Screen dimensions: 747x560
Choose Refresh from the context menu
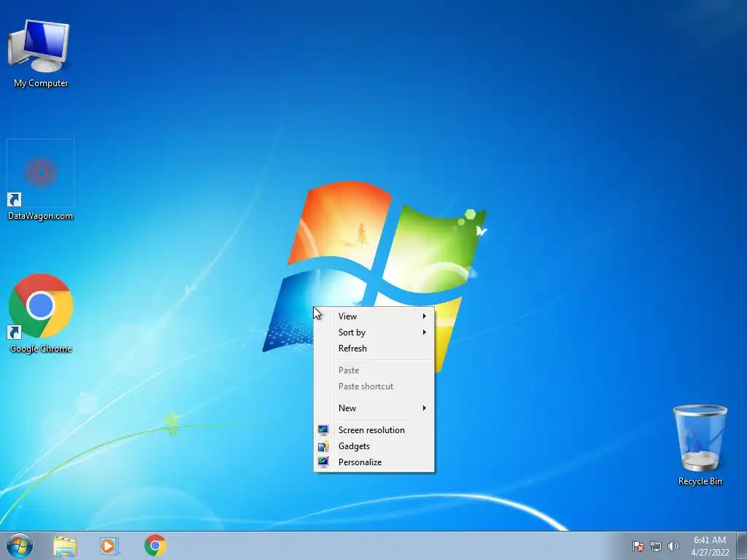[374, 349]
